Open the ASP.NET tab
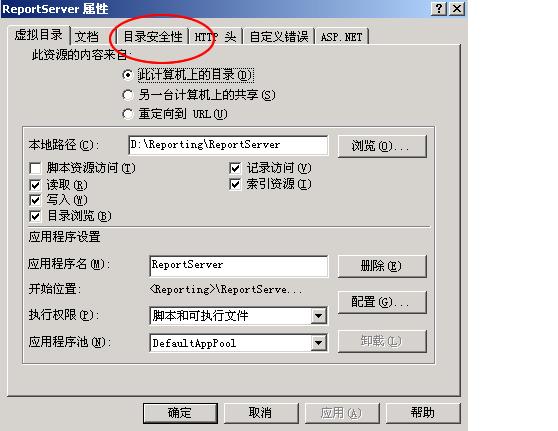This screenshot has width=558, height=431. click(341, 37)
